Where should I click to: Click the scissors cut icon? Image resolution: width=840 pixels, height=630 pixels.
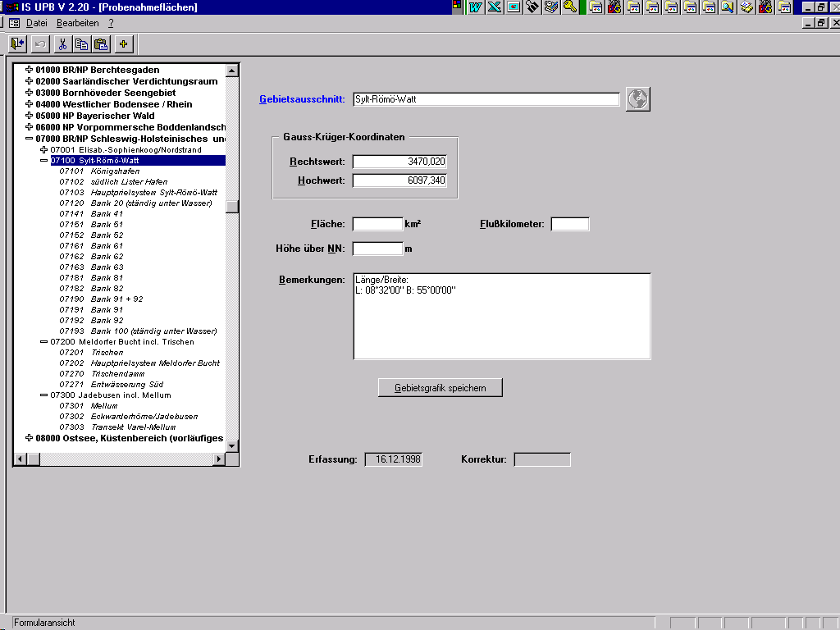62,43
